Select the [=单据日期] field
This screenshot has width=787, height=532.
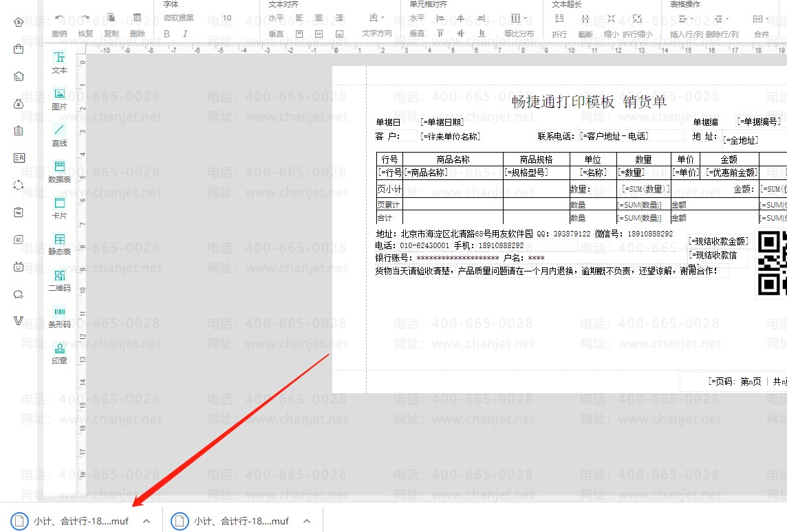pyautogui.click(x=442, y=122)
